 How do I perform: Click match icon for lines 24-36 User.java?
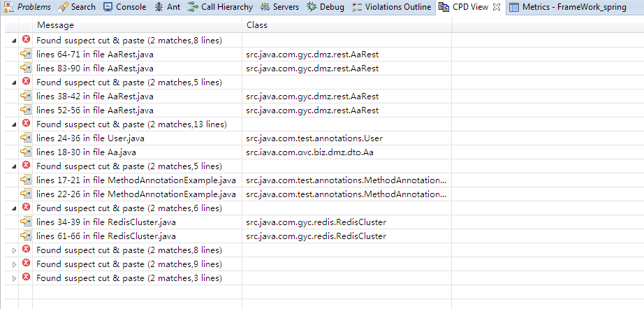tap(26, 138)
